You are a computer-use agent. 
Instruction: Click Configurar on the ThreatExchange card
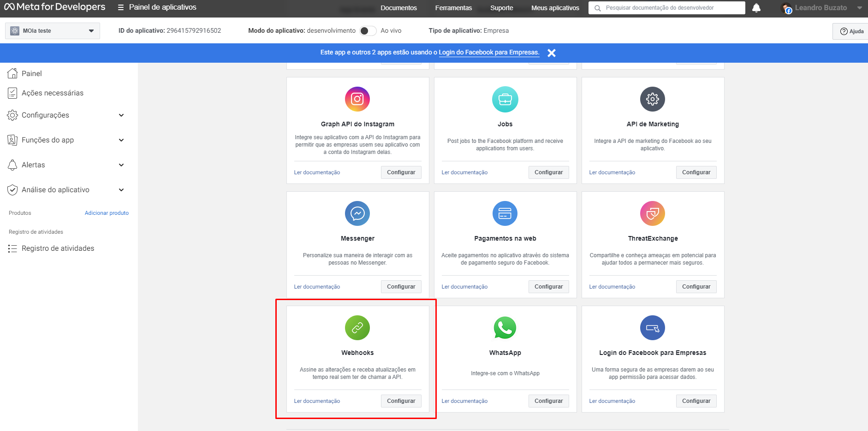pyautogui.click(x=696, y=287)
